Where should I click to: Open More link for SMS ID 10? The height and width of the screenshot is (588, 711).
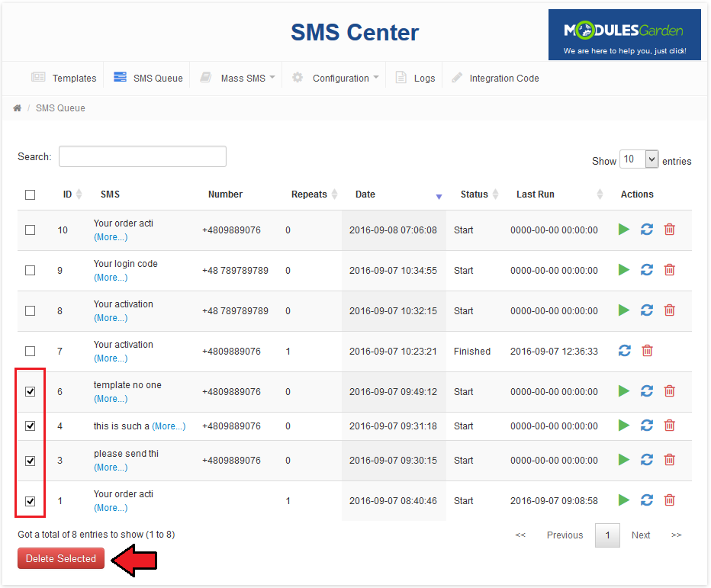coord(111,236)
